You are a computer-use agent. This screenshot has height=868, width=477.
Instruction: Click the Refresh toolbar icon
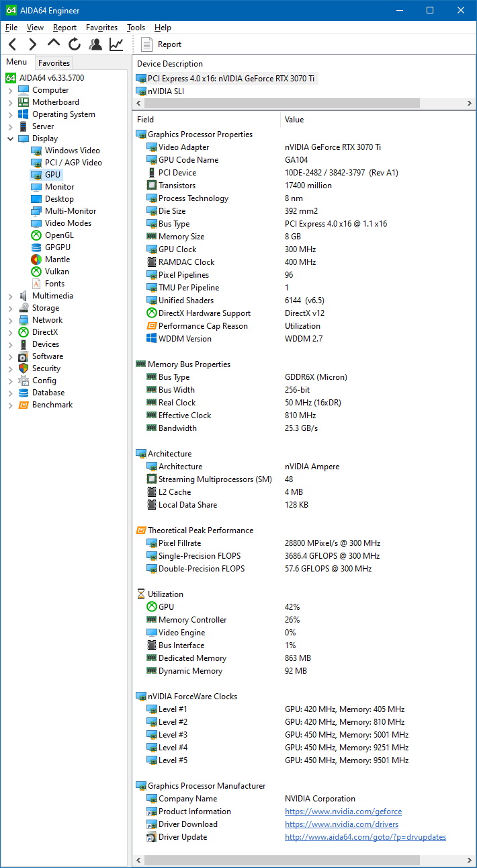(75, 44)
